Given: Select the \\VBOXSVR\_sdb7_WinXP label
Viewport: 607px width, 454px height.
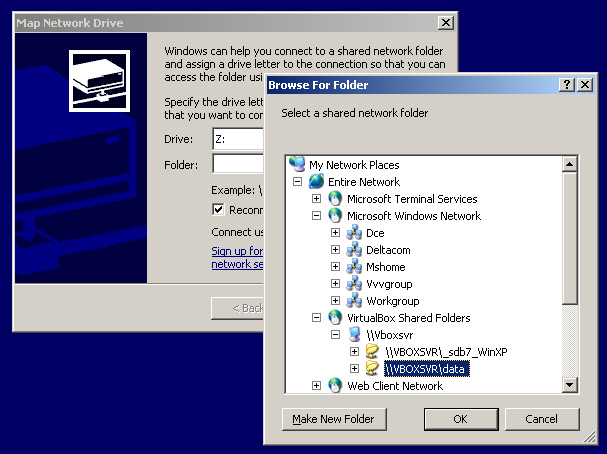Looking at the screenshot, I should [446, 352].
